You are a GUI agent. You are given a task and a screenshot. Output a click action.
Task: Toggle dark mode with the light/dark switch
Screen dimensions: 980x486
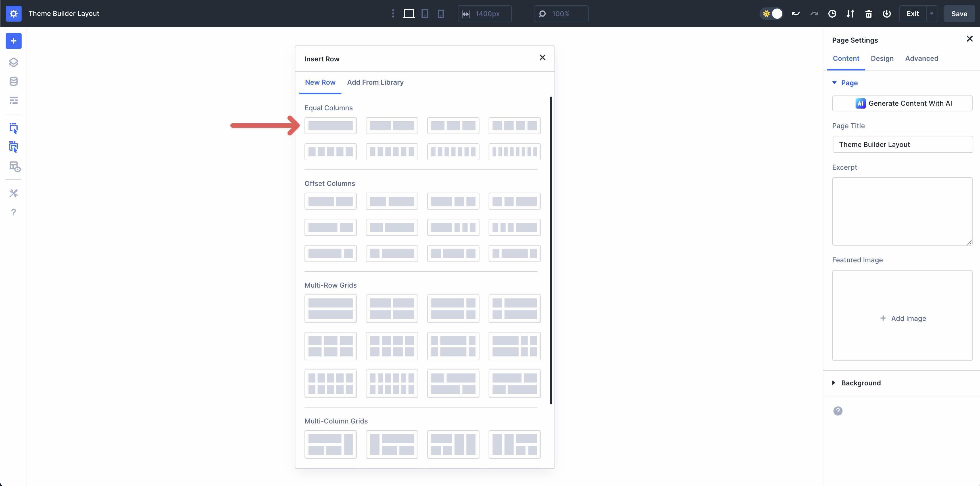point(771,14)
